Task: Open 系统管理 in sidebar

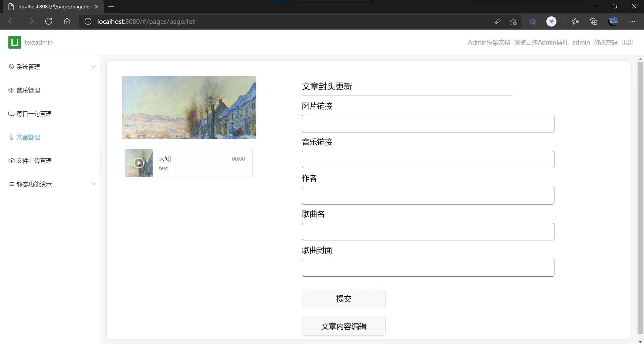Action: tap(28, 67)
